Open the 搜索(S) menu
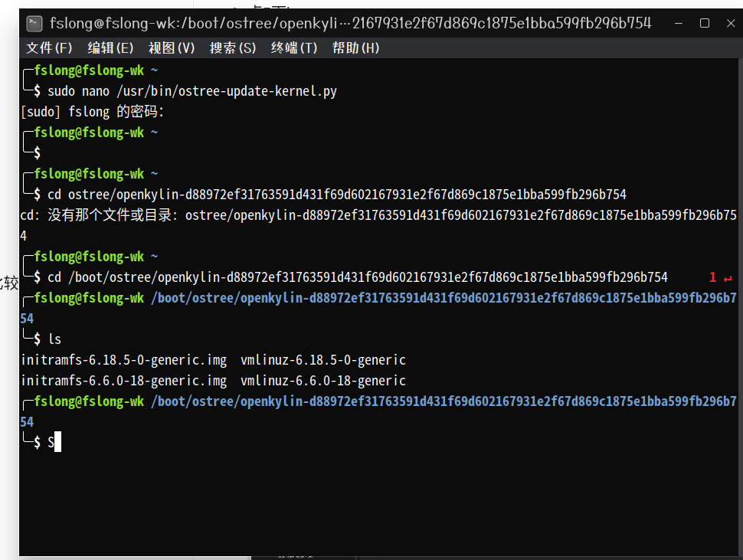 tap(233, 48)
